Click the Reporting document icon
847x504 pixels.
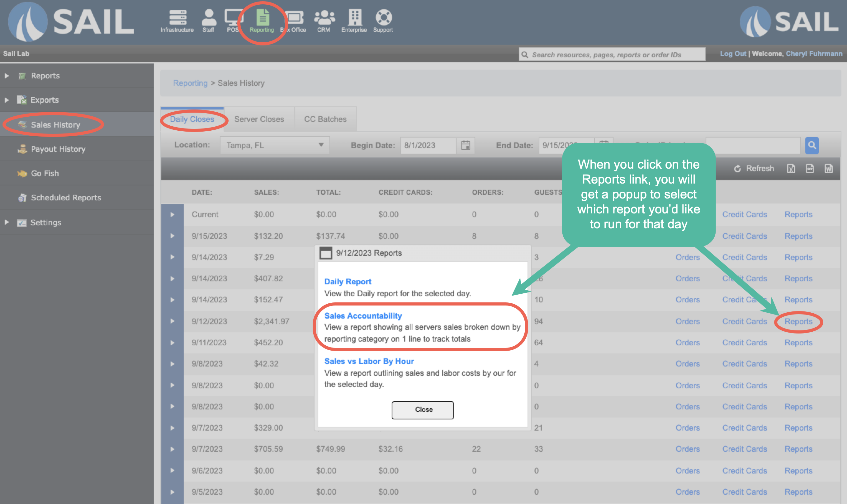click(x=262, y=18)
